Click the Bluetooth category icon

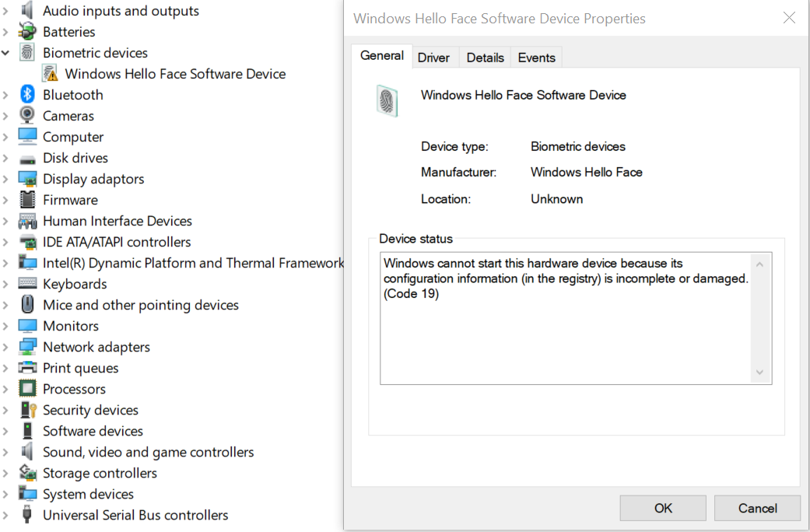coord(27,95)
